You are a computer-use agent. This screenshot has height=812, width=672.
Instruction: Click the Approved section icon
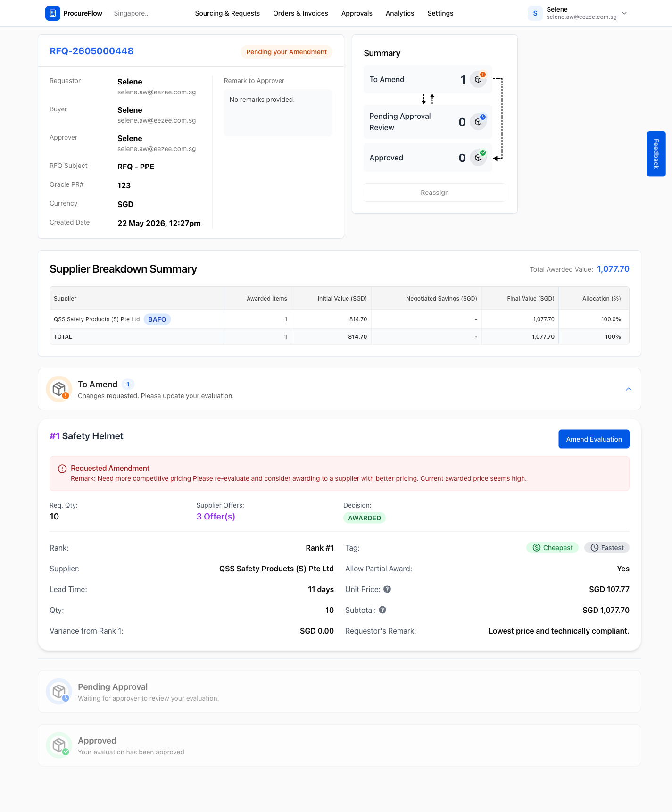[x=59, y=745]
